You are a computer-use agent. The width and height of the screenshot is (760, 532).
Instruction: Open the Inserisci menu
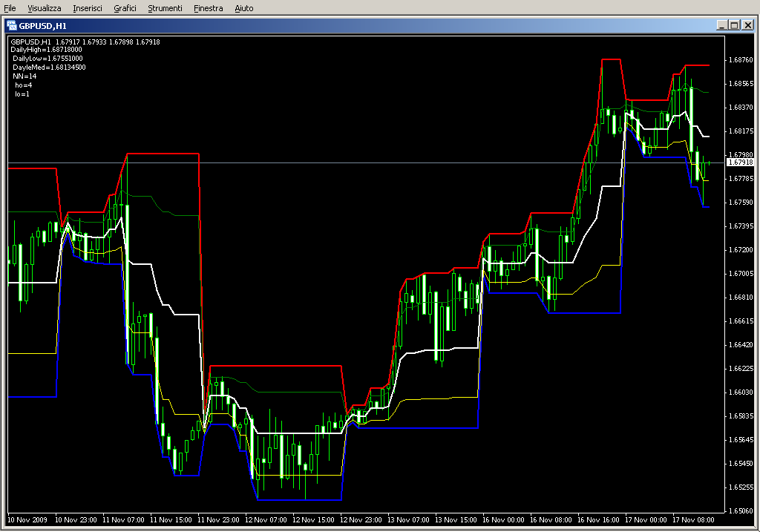pos(88,8)
